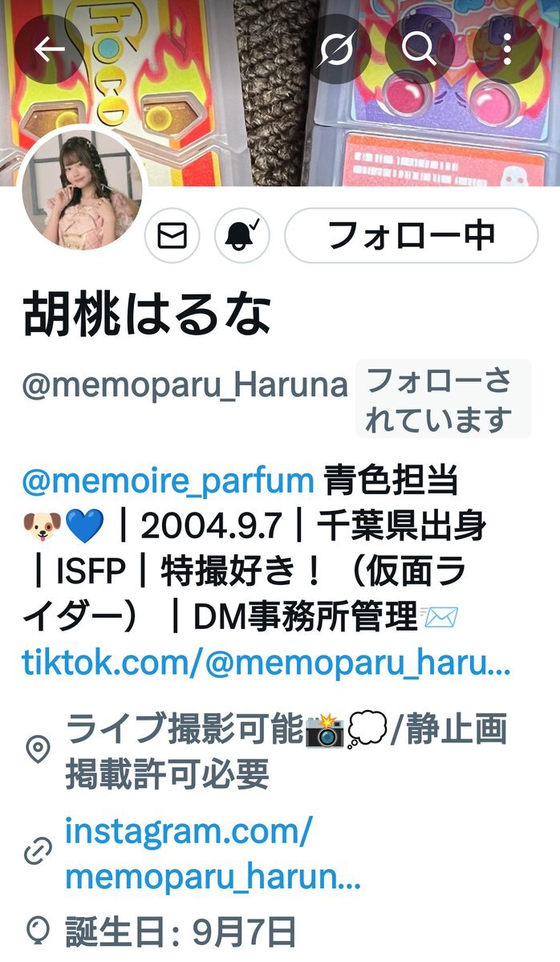
Task: Toggle the フォロー中 following button
Action: click(412, 236)
